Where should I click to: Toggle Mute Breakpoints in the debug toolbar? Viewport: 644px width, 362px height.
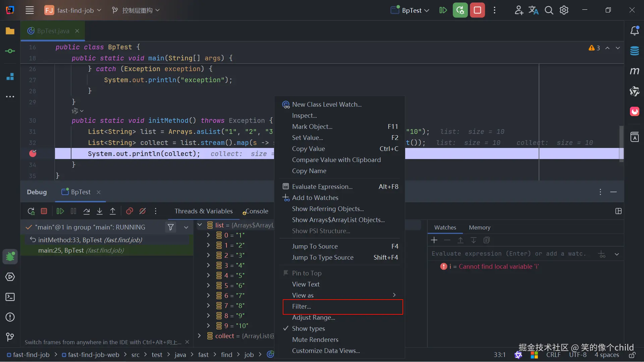143,211
